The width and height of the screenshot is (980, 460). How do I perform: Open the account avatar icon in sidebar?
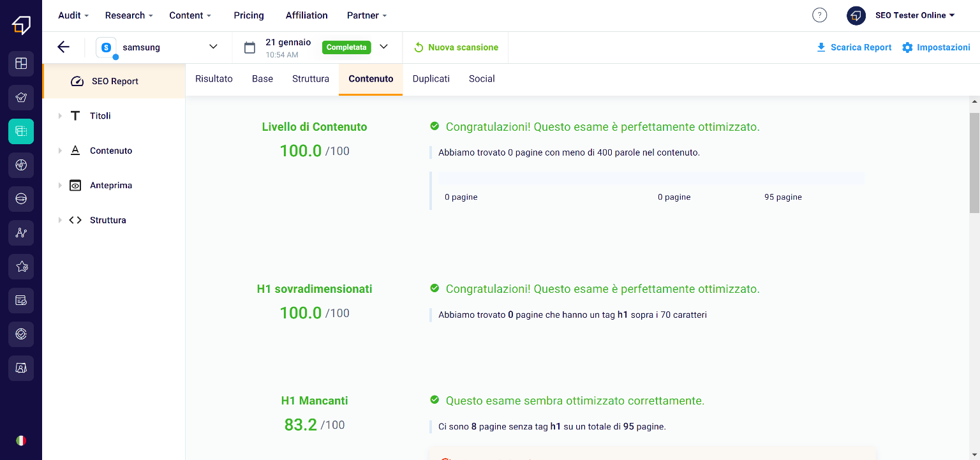tap(21, 368)
